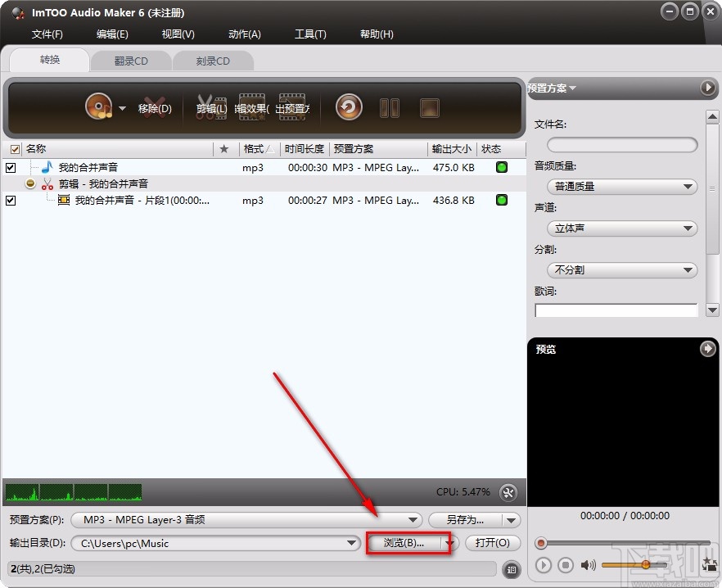Select the 剪辑(L) clip tool icon
Screen dimensions: 722x588
(x=210, y=106)
